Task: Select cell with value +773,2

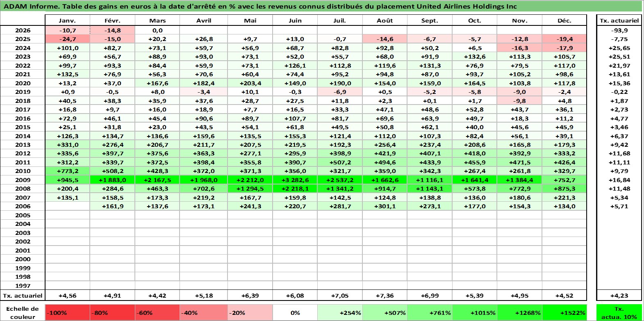Action: click(x=68, y=171)
